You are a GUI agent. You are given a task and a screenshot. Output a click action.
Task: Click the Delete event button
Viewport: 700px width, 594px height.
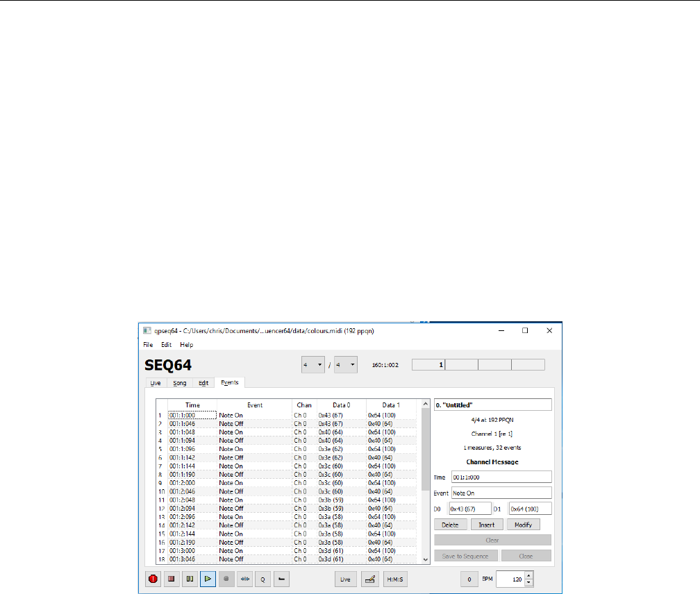(451, 525)
